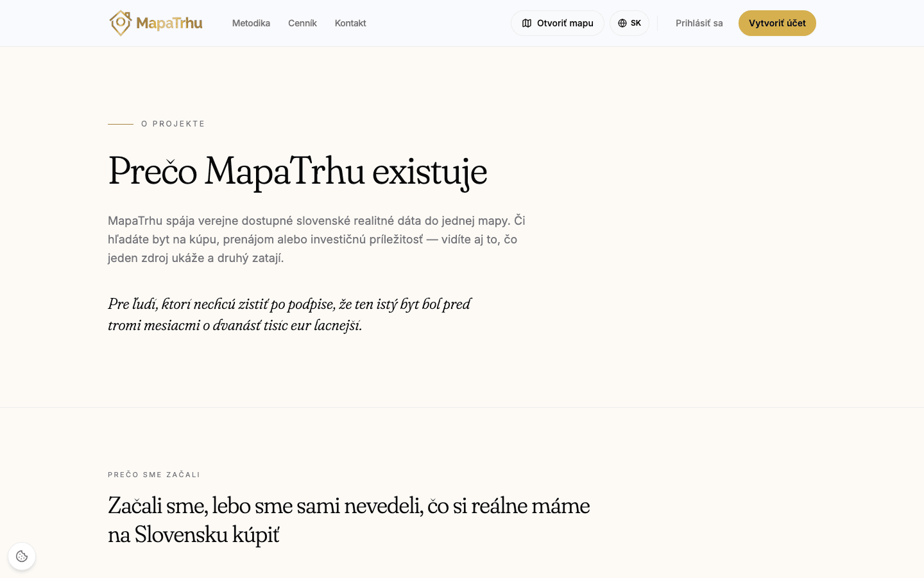Click the Otvoriť mapu button
The width and height of the screenshot is (924, 578).
[x=558, y=23]
